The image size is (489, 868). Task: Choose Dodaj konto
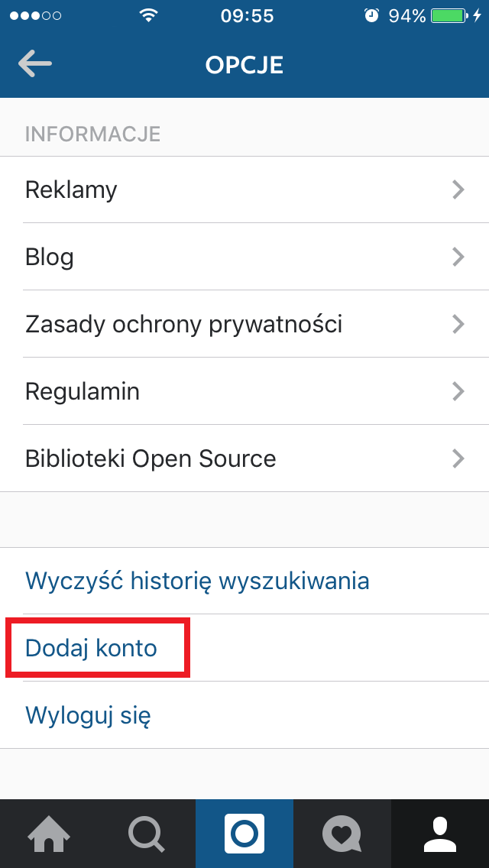92,648
